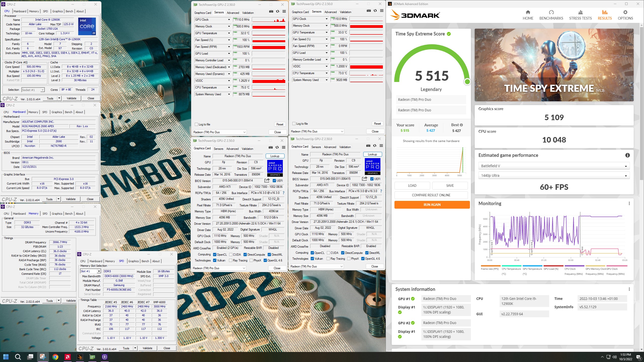Open Monitoring panel three-dot menu
This screenshot has height=362, width=644.
pos(629,203)
